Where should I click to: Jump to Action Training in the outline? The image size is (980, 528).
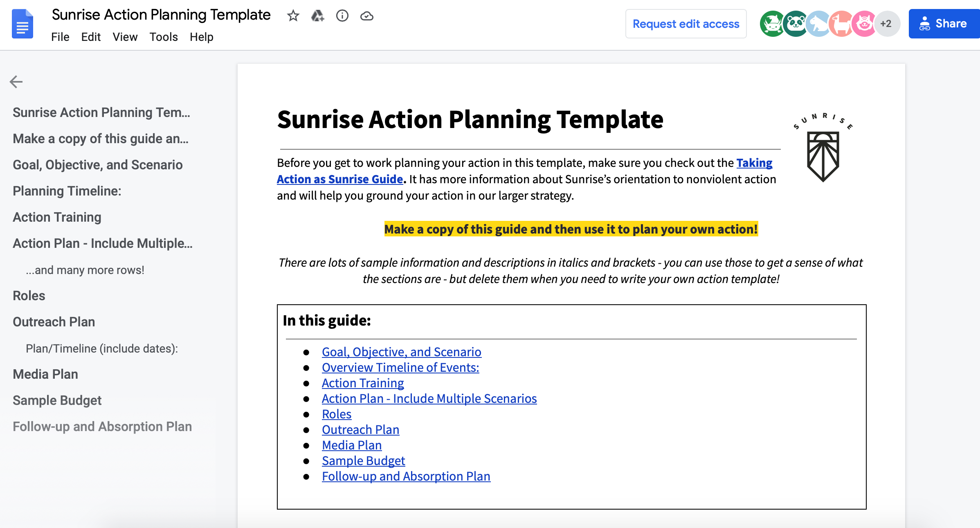click(57, 217)
